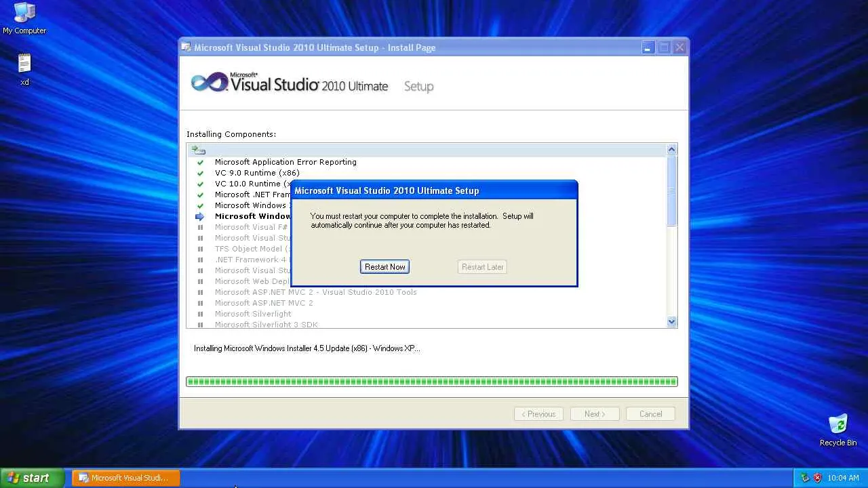Click the drive icon in the component list header
The height and width of the screenshot is (488, 868).
click(198, 150)
